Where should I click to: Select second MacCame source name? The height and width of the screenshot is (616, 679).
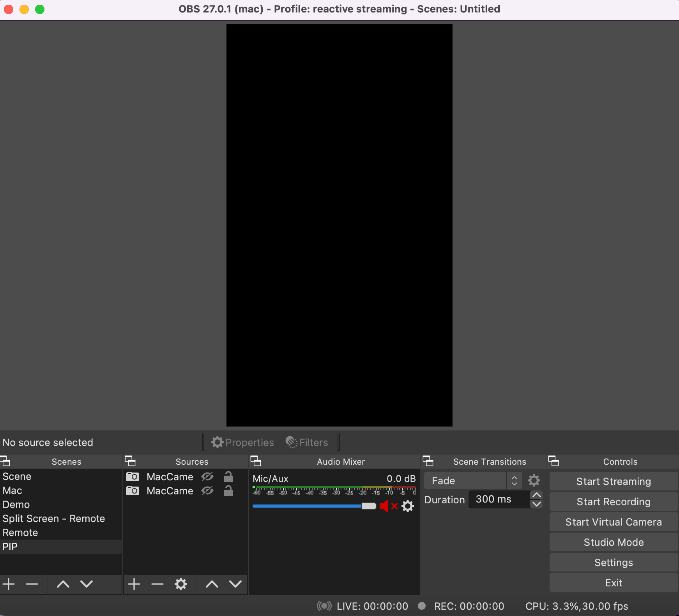(x=170, y=490)
